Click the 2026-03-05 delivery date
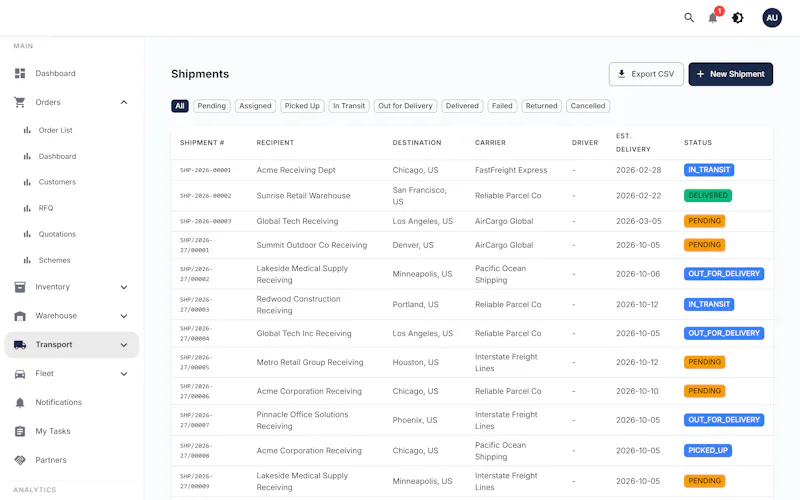 639,221
